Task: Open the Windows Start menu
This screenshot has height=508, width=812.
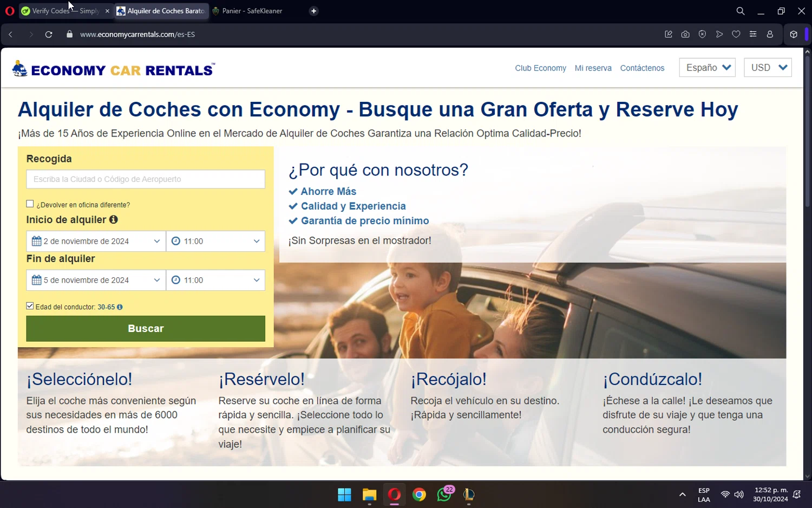Action: (344, 494)
